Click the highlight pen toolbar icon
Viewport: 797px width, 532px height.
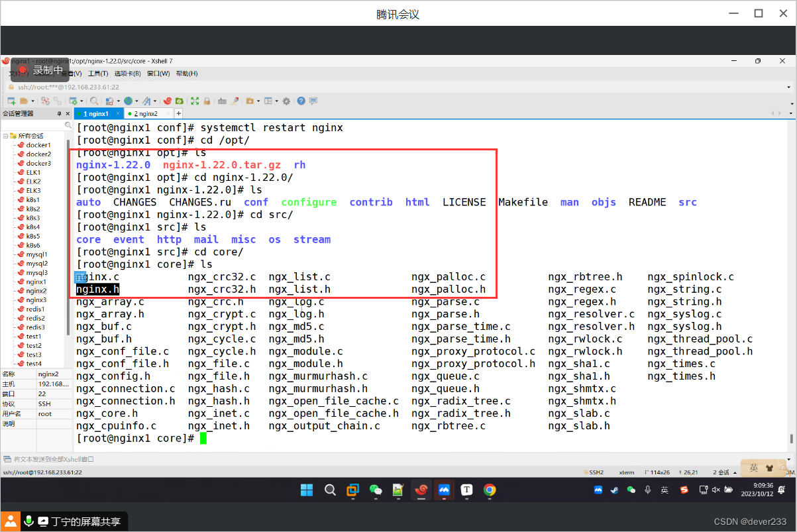(x=235, y=101)
